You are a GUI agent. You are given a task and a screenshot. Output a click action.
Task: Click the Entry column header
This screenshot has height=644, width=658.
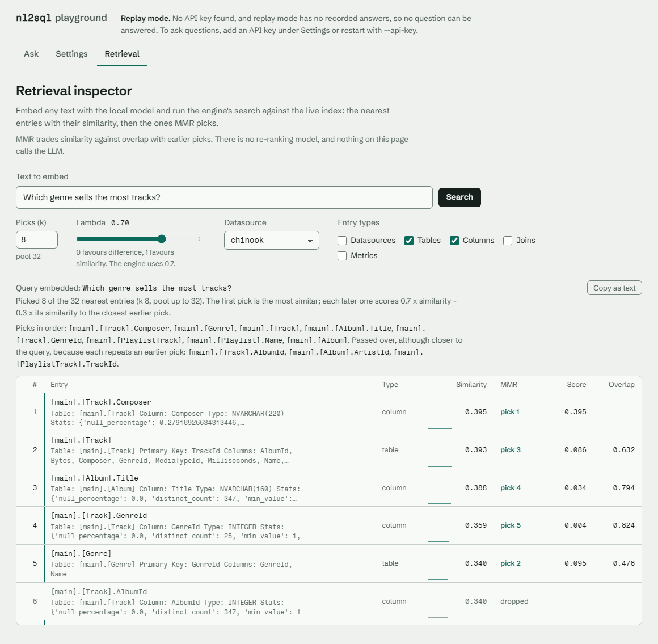59,385
